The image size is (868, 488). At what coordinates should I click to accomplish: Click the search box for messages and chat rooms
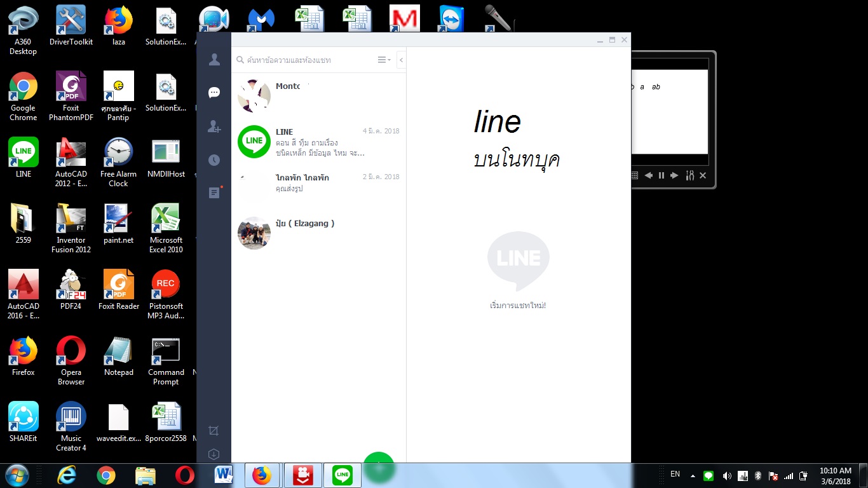305,60
